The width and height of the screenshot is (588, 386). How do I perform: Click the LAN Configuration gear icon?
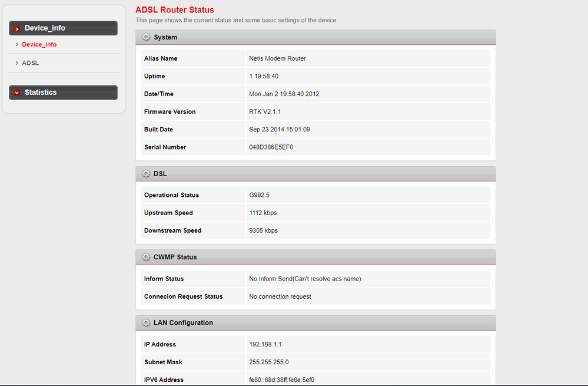[147, 323]
